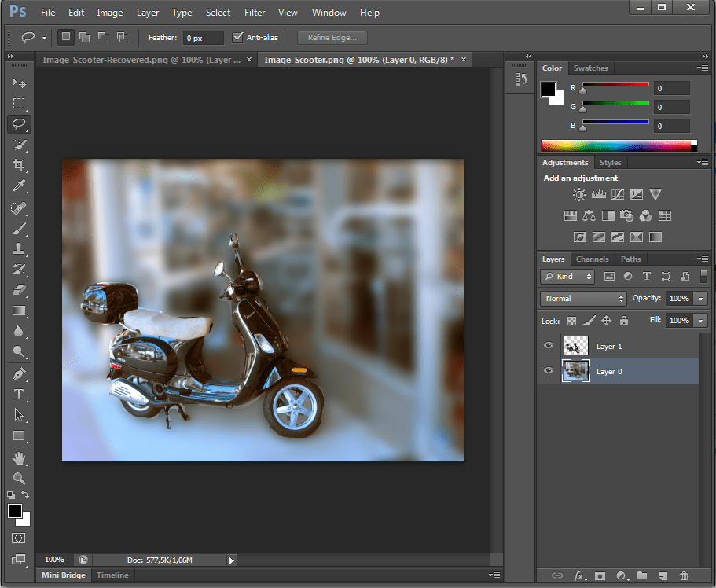
Task: Click the delete layer trash icon
Action: pos(684,576)
